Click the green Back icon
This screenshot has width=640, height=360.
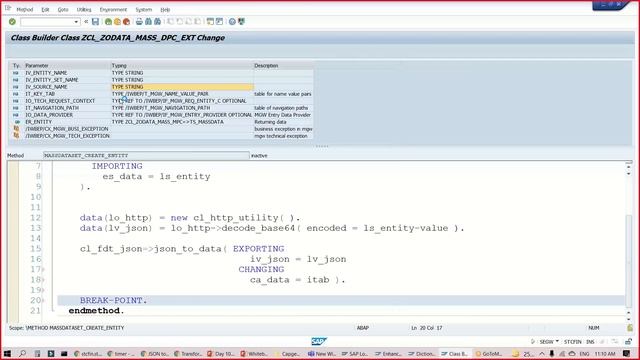point(108,22)
